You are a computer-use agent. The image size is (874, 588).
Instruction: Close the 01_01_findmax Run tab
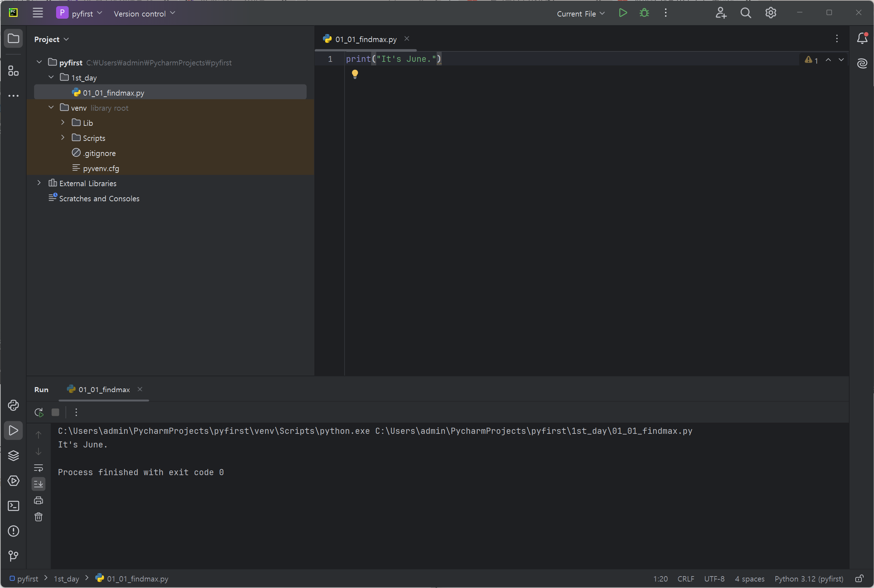pyautogui.click(x=140, y=389)
